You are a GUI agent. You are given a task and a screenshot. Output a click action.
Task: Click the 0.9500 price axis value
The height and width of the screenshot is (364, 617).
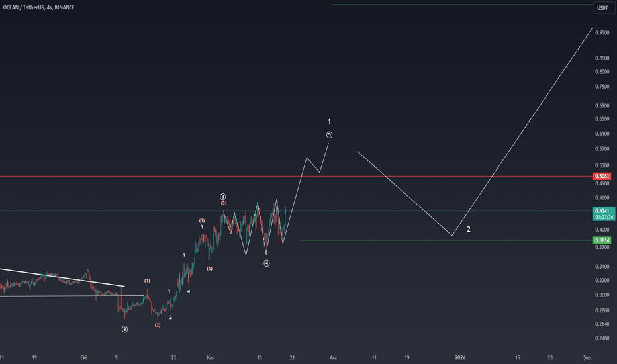pyautogui.click(x=602, y=32)
